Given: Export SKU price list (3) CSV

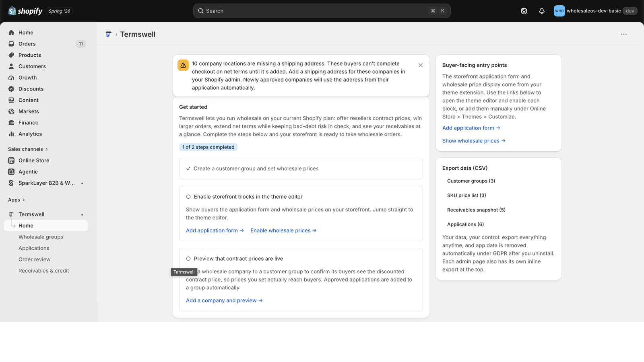Looking at the screenshot, I should [466, 195].
